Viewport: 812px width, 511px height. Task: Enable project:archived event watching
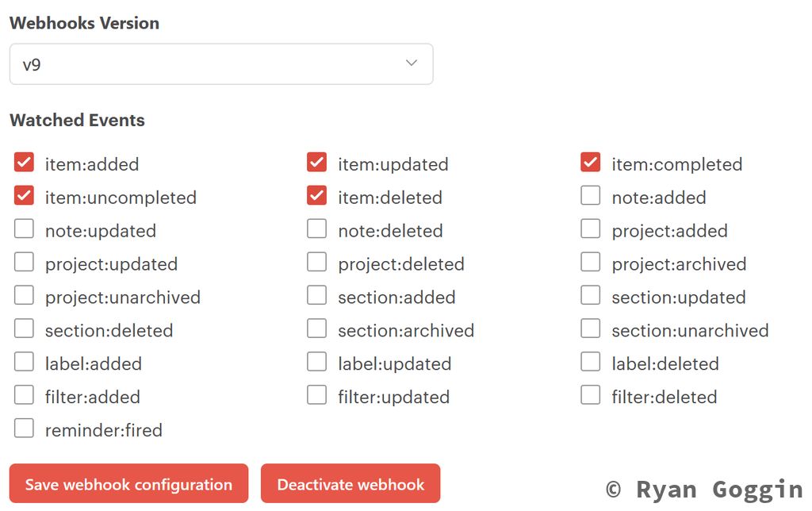click(x=590, y=263)
